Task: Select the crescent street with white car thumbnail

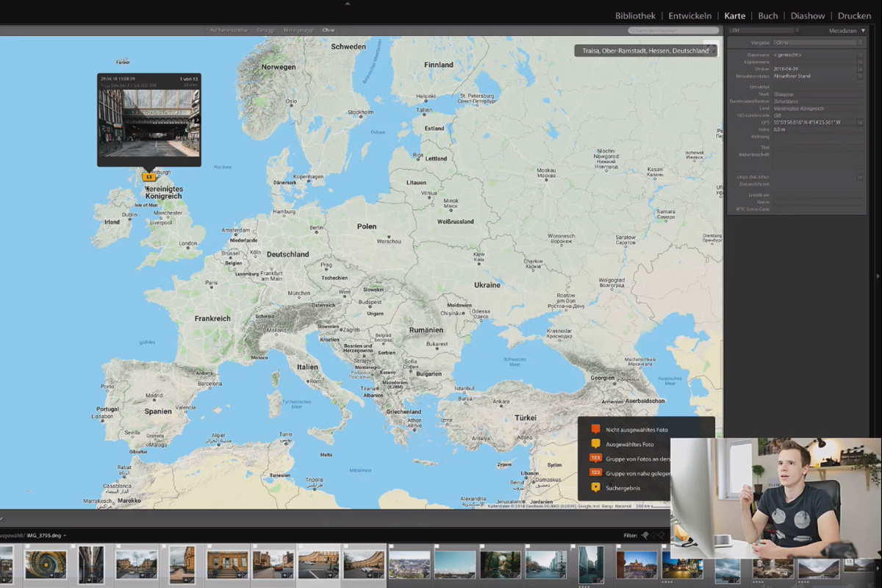Action: 364,564
